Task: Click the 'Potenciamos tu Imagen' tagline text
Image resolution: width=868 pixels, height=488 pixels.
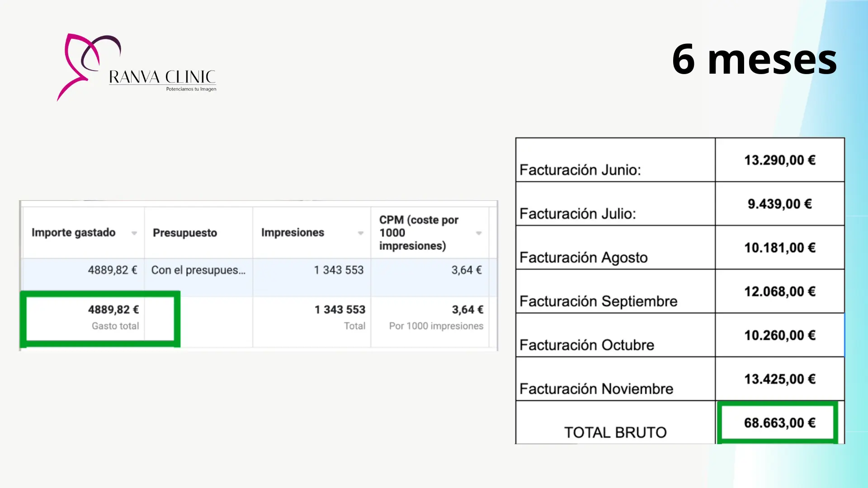Action: (x=191, y=89)
